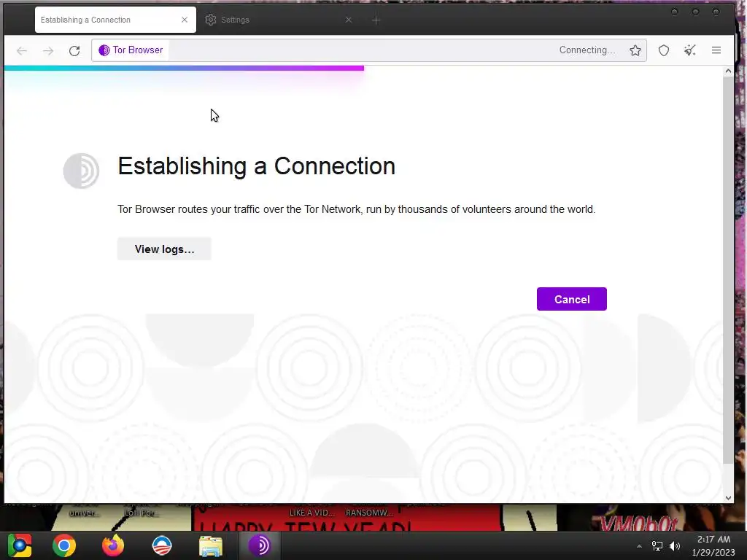Click the connection progress bar

pyautogui.click(x=184, y=68)
